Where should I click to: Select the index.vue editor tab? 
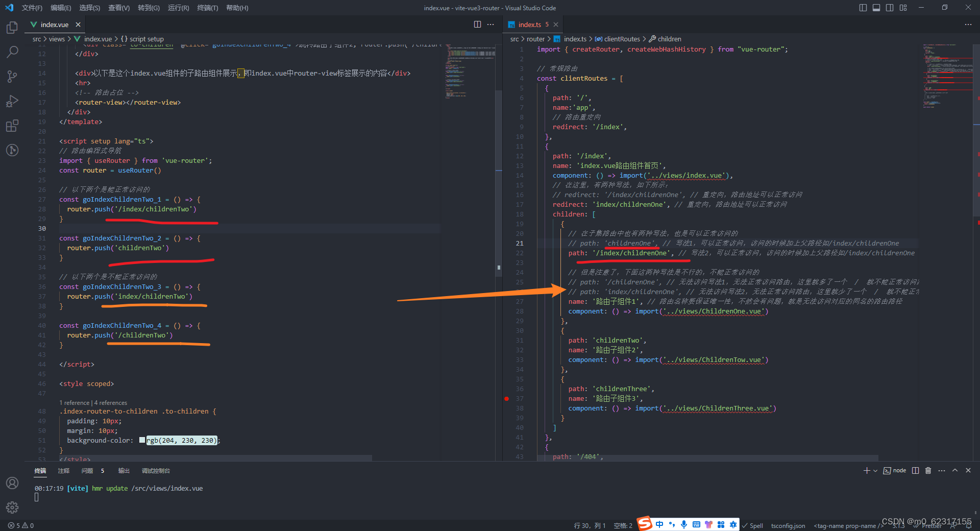coord(55,25)
